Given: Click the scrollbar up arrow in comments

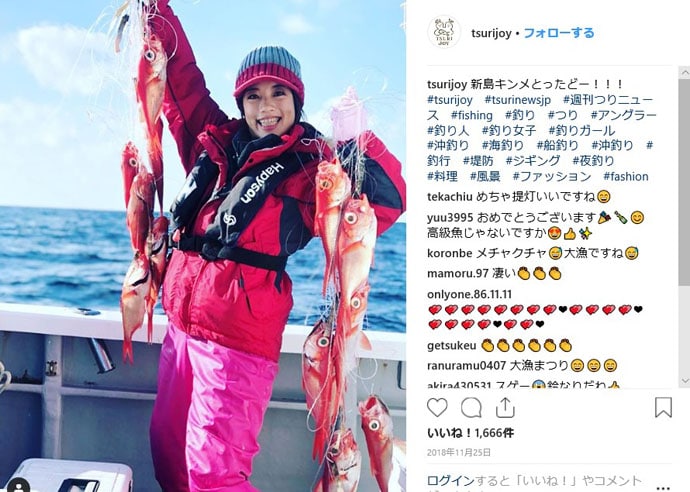Looking at the screenshot, I should [685, 72].
